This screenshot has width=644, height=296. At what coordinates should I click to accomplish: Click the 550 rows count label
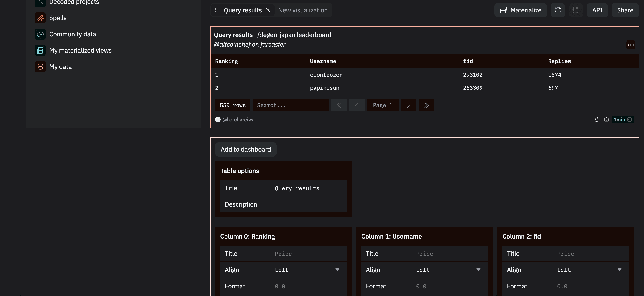point(232,105)
